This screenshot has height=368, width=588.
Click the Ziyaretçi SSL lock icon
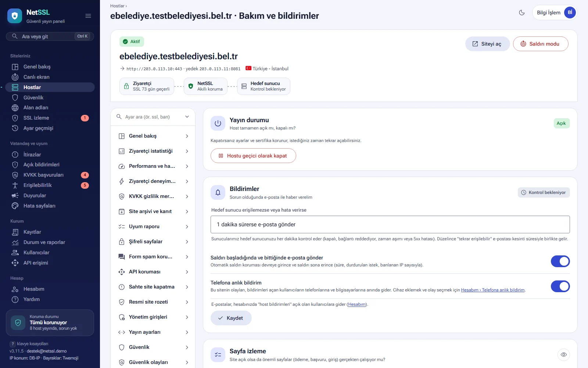[x=126, y=86]
